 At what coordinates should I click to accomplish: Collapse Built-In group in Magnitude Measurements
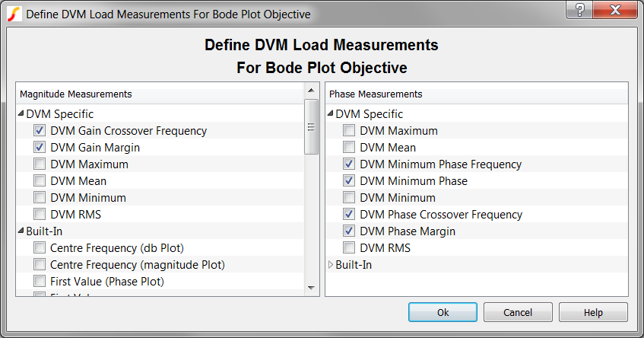pos(21,231)
